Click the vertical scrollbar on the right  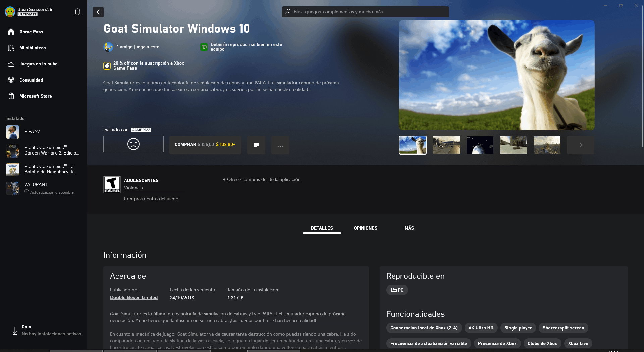click(642, 77)
